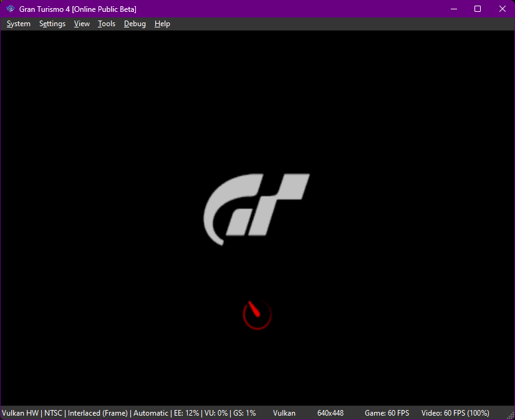Open the Help menu
The image size is (515, 420).
pos(162,24)
